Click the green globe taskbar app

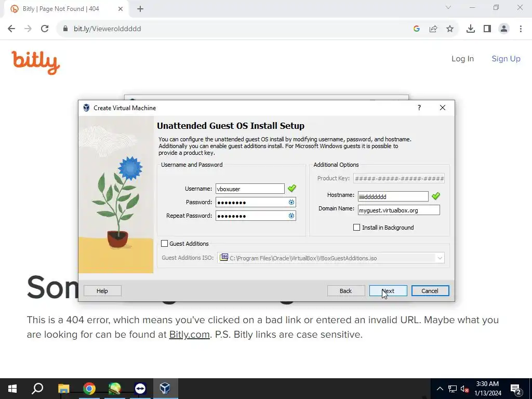pos(115,389)
